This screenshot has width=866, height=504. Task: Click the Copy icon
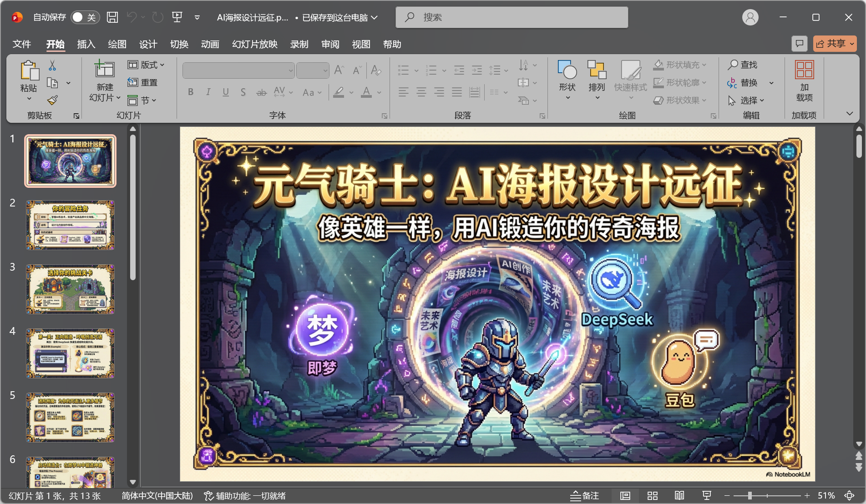pos(52,83)
